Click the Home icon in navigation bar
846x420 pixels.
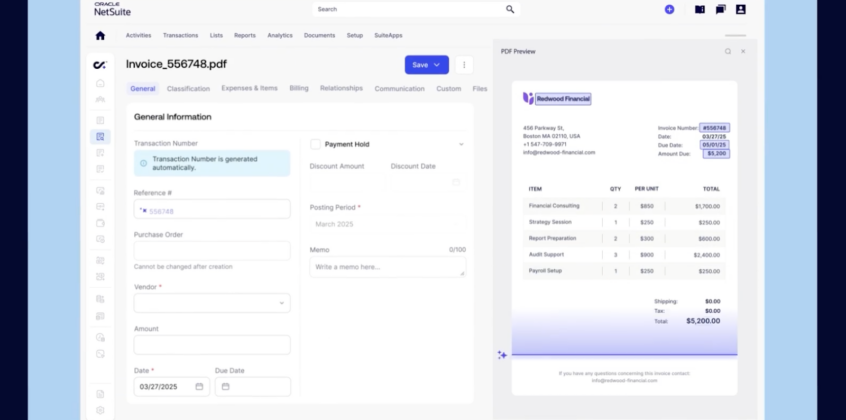[x=100, y=35]
